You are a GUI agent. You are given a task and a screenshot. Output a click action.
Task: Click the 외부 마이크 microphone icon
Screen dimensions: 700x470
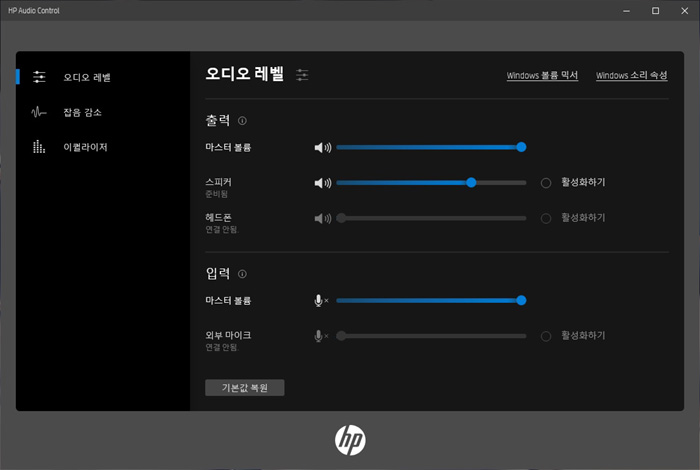point(321,336)
